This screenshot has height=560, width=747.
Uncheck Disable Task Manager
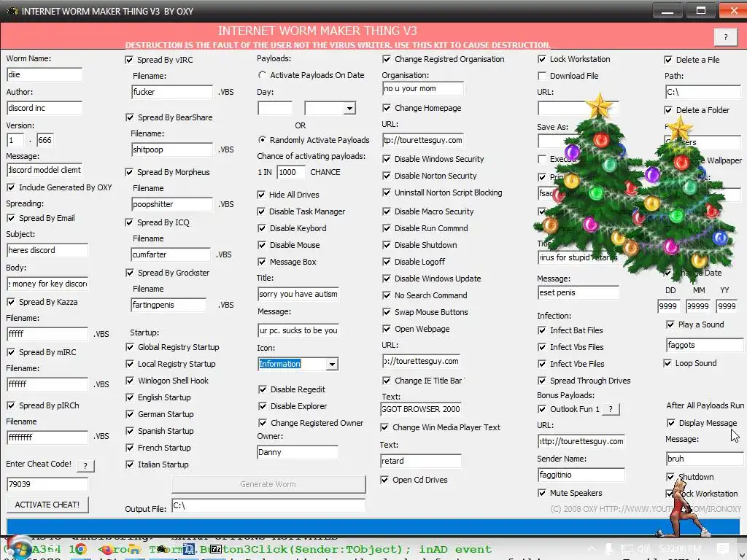261,211
